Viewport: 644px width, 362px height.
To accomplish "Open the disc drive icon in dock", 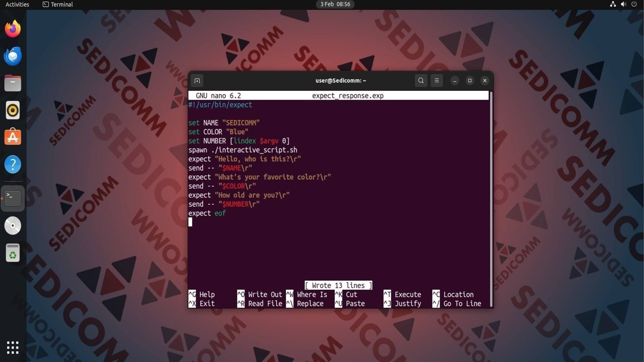I will coord(13,226).
